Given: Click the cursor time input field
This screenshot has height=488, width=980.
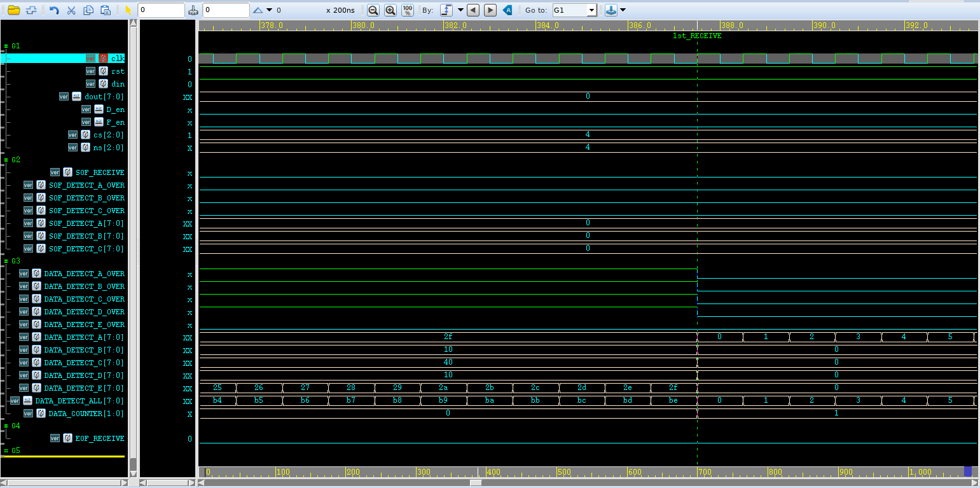Looking at the screenshot, I should [x=162, y=10].
